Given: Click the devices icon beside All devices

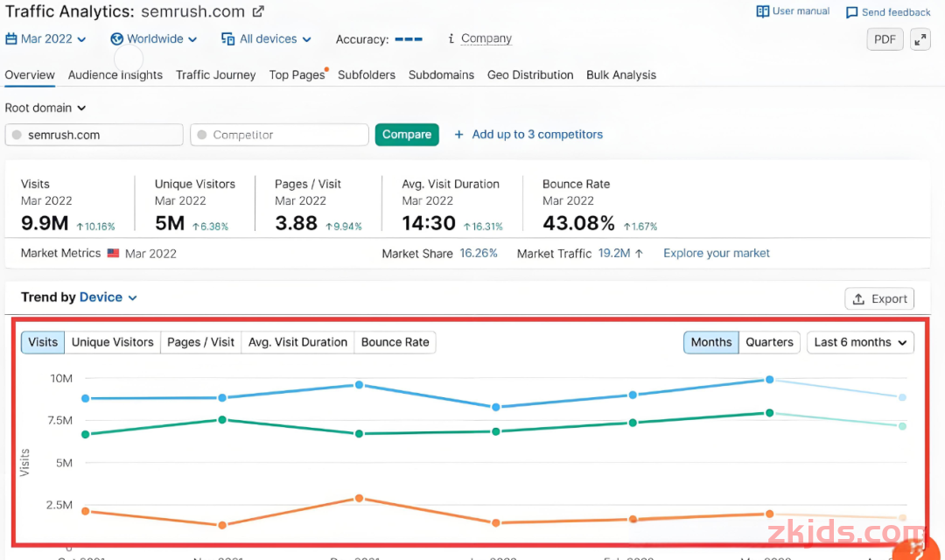Looking at the screenshot, I should pyautogui.click(x=227, y=39).
